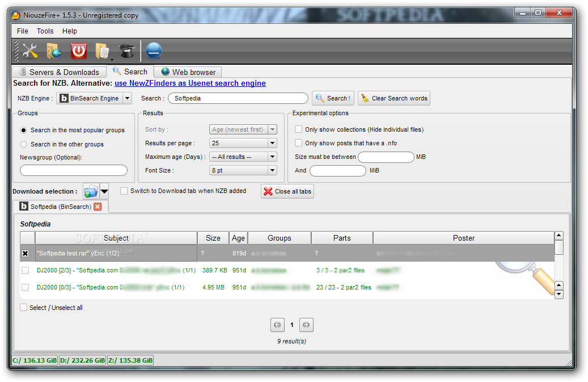This screenshot has height=382, width=588.
Task: Toggle Switch to Download tab when NZB added
Action: point(124,191)
